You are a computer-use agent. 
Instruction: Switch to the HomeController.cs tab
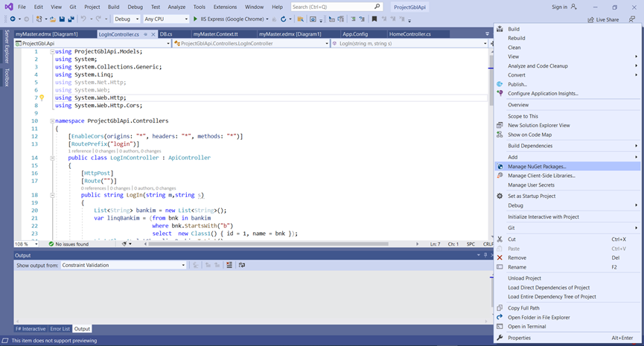pos(409,34)
